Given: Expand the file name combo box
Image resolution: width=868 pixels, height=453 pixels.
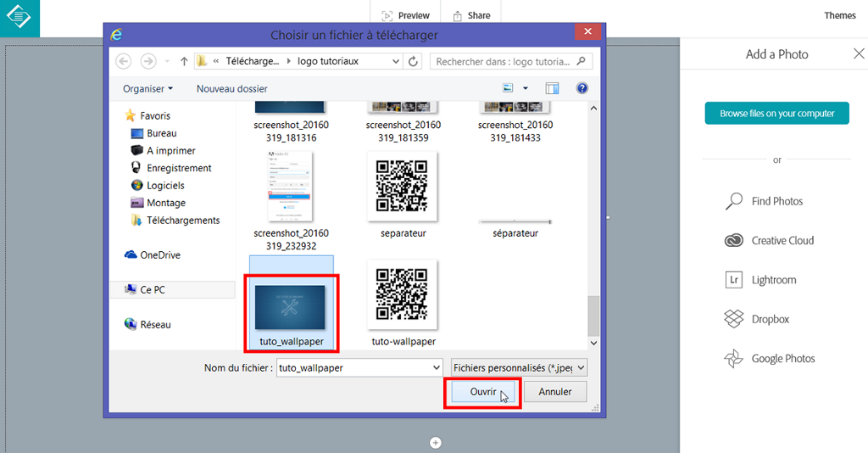Looking at the screenshot, I should coord(437,367).
